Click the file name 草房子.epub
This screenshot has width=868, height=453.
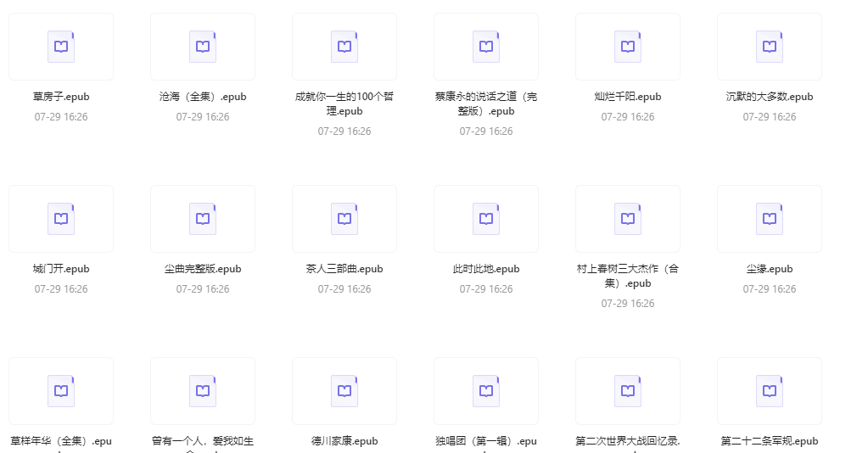point(61,97)
